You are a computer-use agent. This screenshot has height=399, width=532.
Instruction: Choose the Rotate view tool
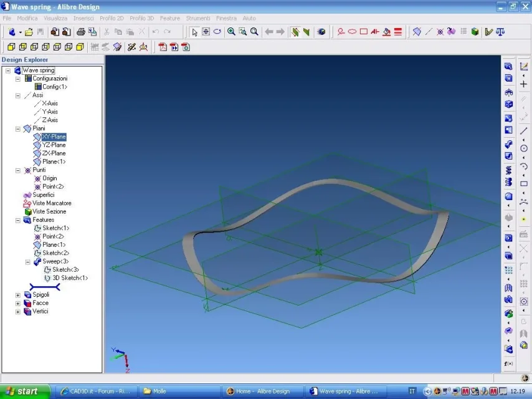(x=217, y=32)
